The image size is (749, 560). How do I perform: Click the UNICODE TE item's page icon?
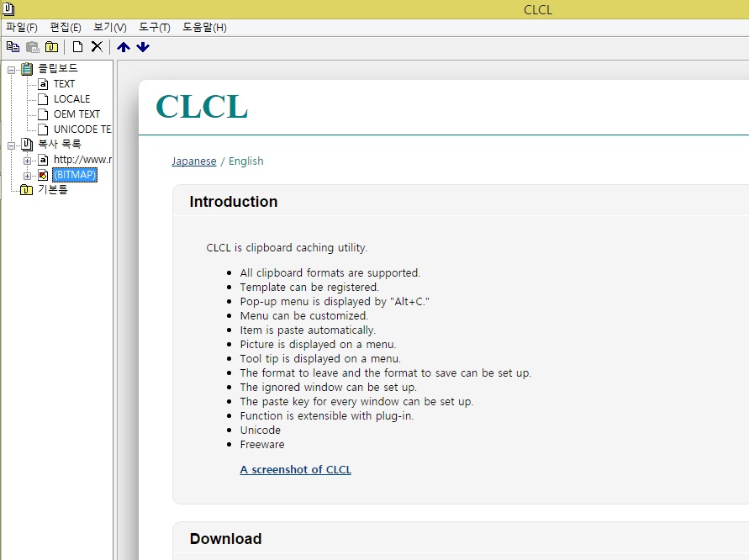43,129
